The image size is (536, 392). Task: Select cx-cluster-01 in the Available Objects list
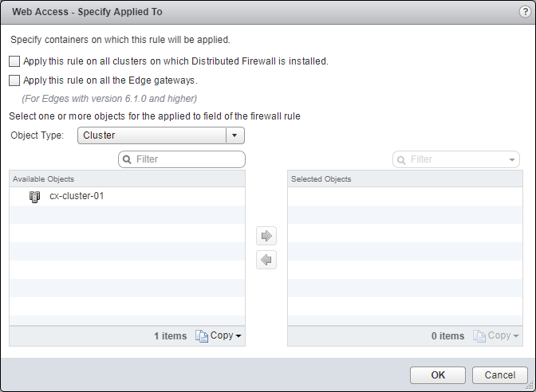click(77, 196)
